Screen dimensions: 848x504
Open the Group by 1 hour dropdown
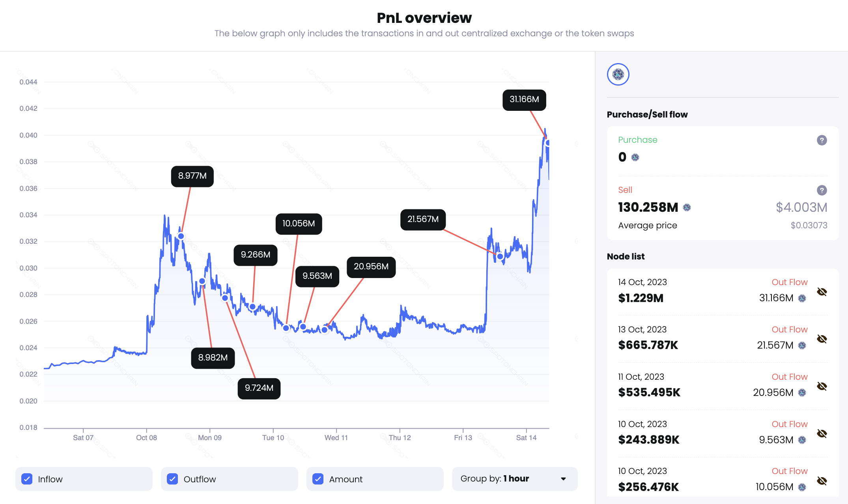point(514,479)
